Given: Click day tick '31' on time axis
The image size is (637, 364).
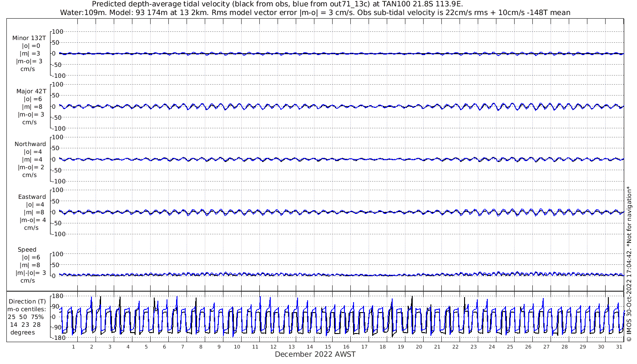Looking at the screenshot, I should [x=619, y=346].
